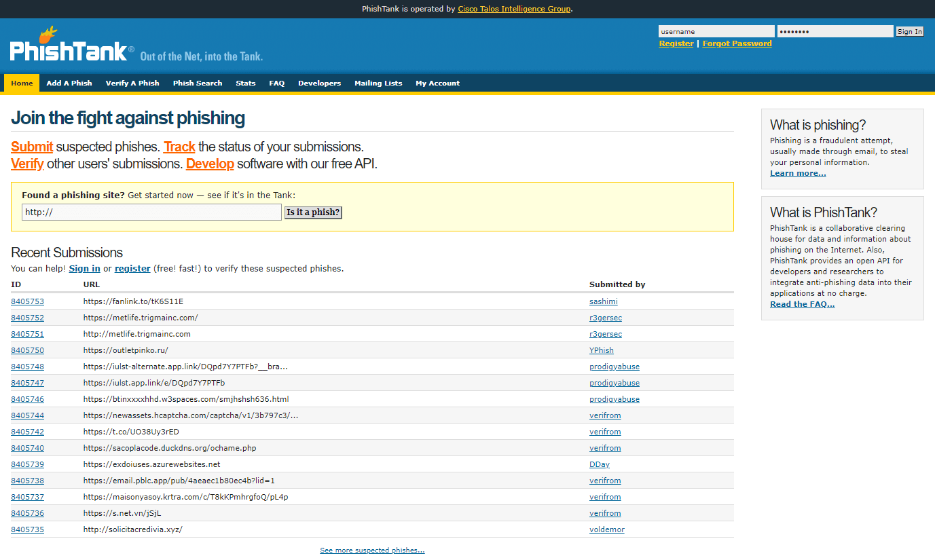
Task: View submitter YPhish's profile
Action: [x=602, y=350]
